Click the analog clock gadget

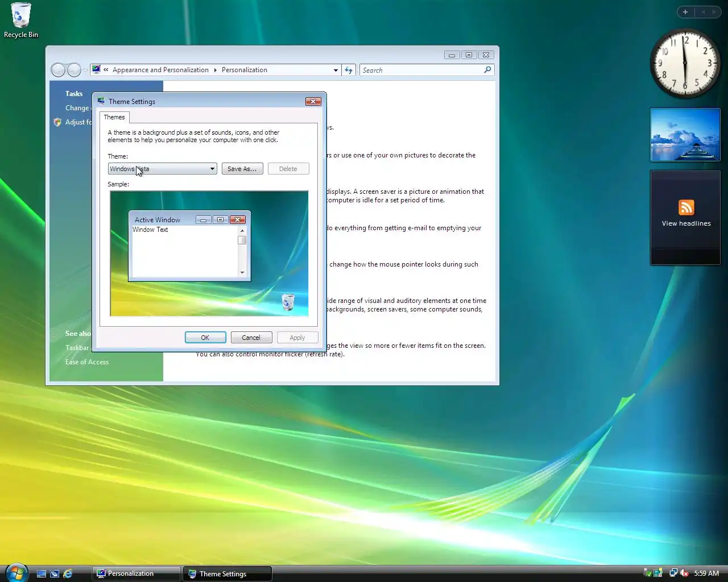coord(685,64)
